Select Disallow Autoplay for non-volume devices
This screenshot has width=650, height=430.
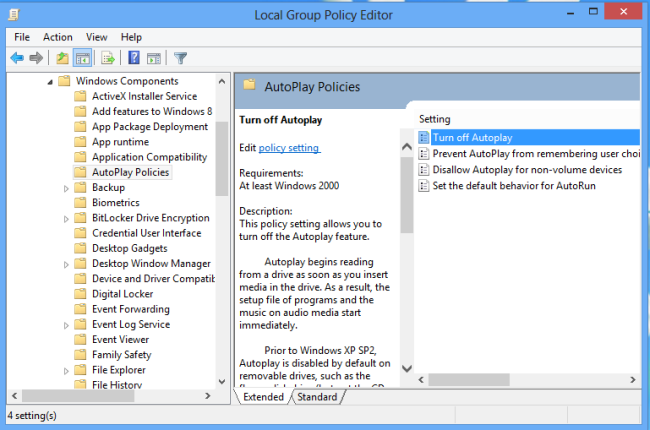point(520,170)
